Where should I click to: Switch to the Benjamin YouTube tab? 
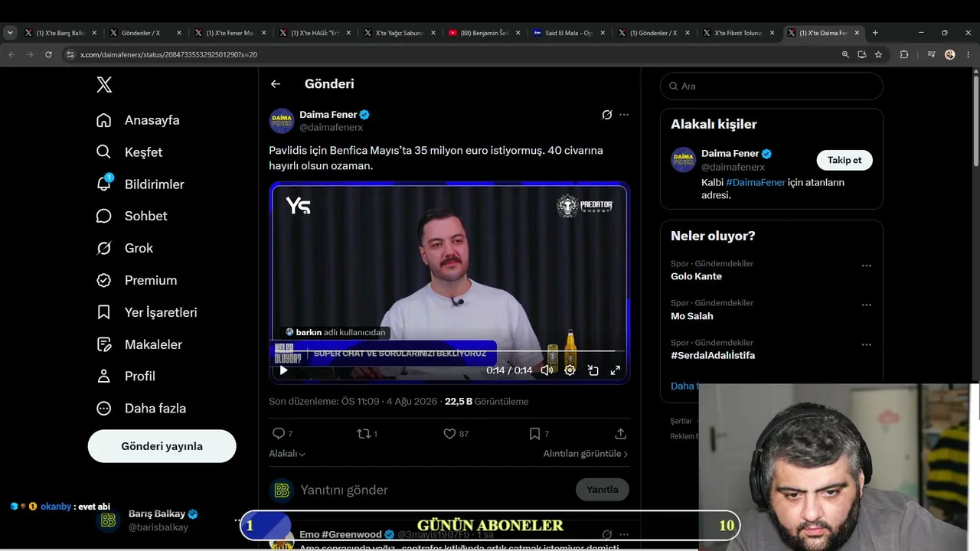pos(484,33)
